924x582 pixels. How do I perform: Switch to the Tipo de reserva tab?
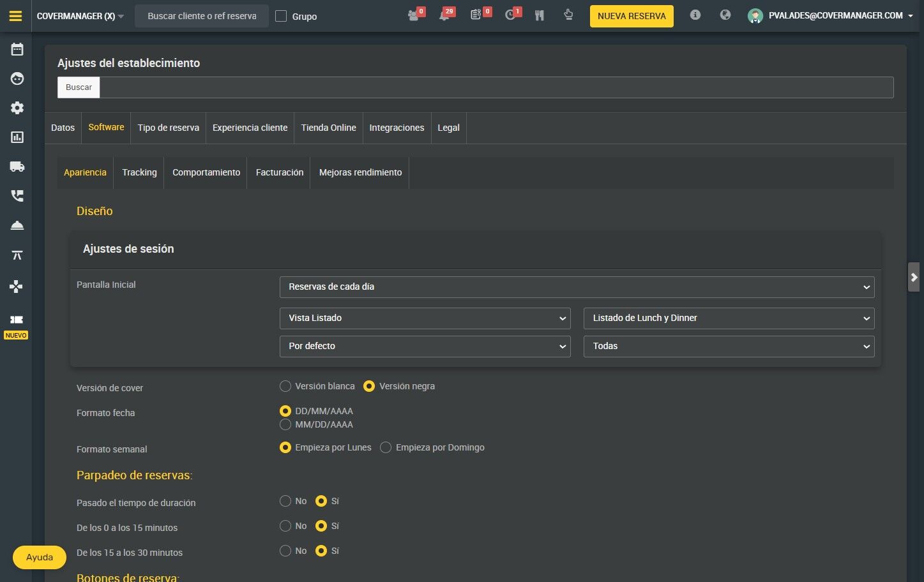pyautogui.click(x=168, y=128)
